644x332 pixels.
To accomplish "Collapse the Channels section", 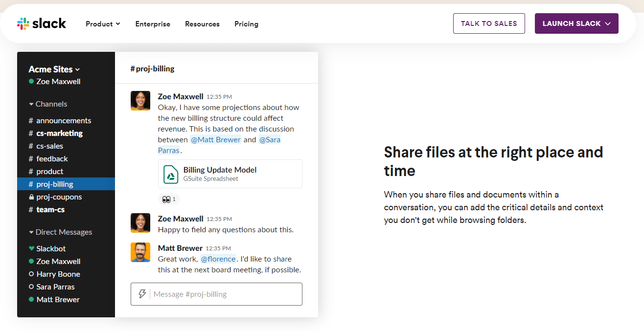I will (x=48, y=104).
